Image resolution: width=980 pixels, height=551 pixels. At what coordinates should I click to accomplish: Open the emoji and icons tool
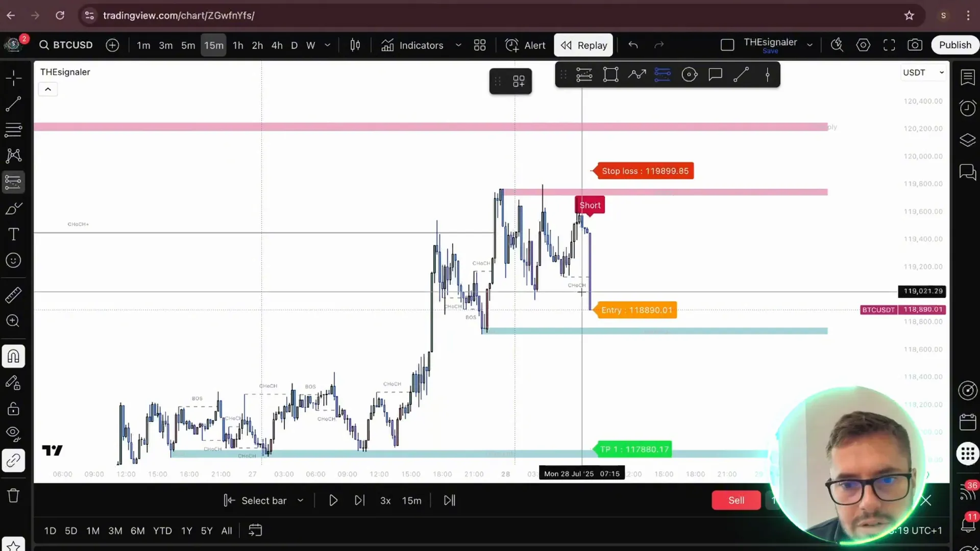(x=13, y=260)
